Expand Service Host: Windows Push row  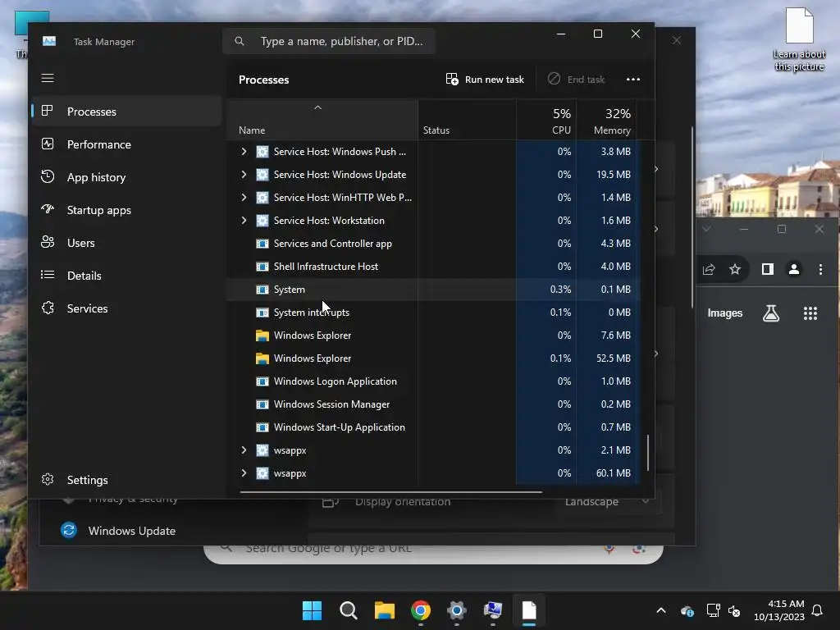(x=244, y=152)
